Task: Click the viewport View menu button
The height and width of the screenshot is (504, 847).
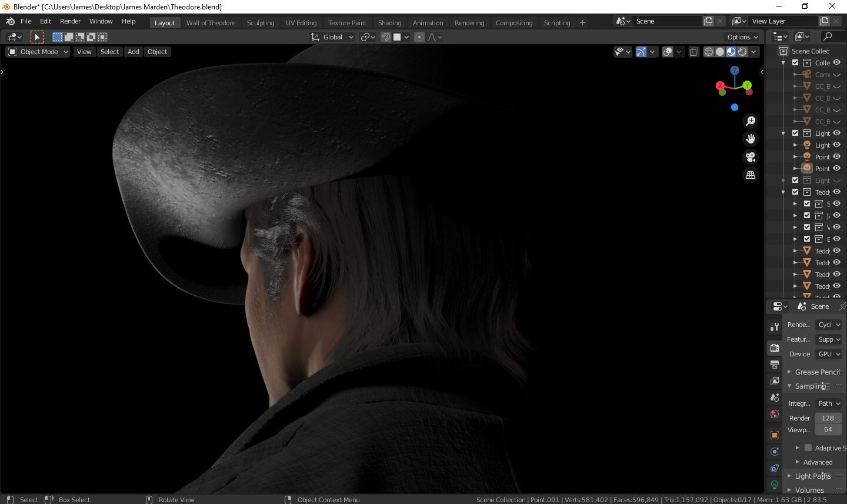Action: coord(84,52)
